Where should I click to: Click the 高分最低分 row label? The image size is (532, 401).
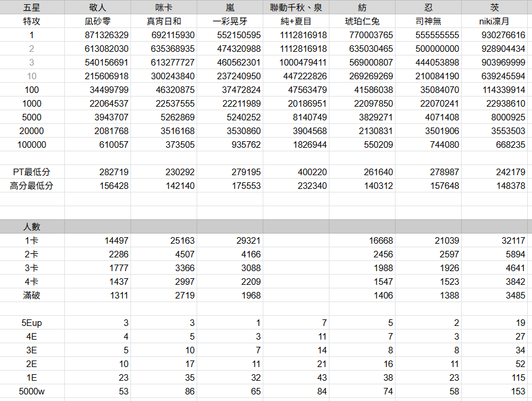pos(32,186)
